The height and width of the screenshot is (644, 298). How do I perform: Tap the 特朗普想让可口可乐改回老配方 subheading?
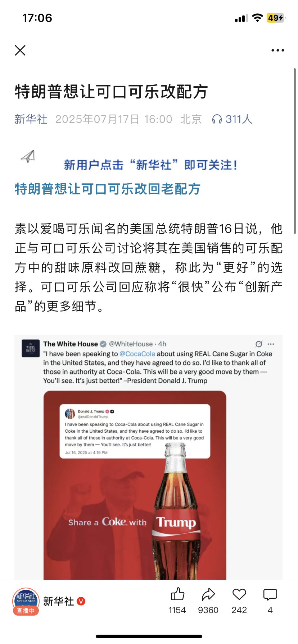coord(107,189)
